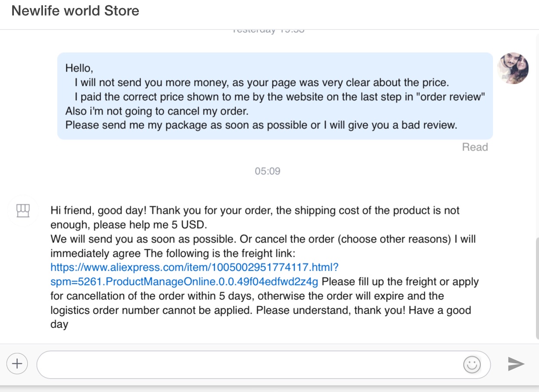Click the spm=5261.ProductManageOnline link line
This screenshot has width=539, height=392.
click(x=184, y=281)
